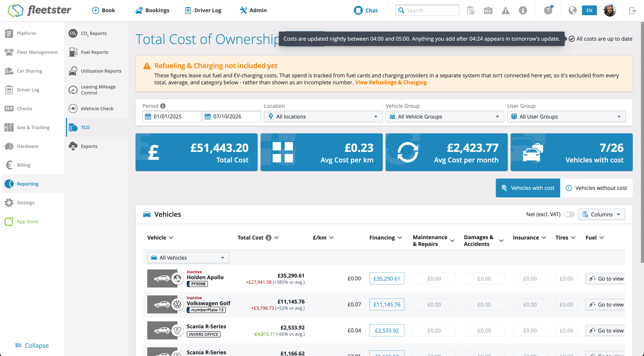Click the page vertical scrollbar
Screen dimensions: 644x356
642,142
